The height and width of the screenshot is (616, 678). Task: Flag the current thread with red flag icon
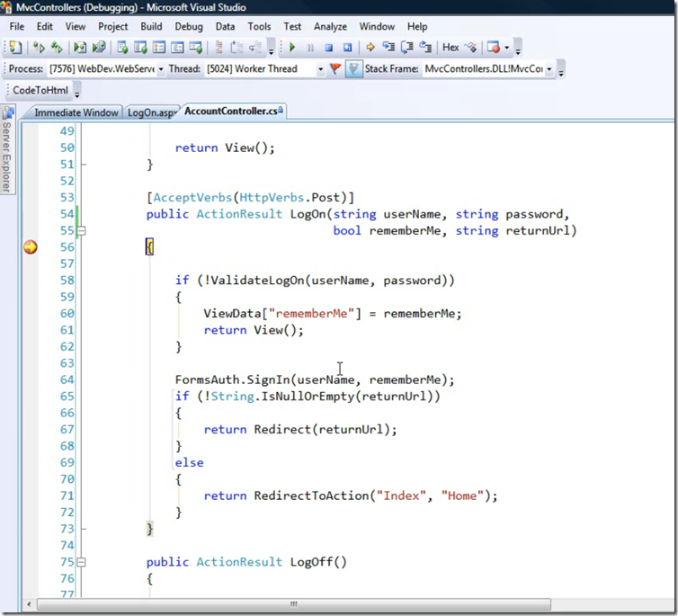335,68
